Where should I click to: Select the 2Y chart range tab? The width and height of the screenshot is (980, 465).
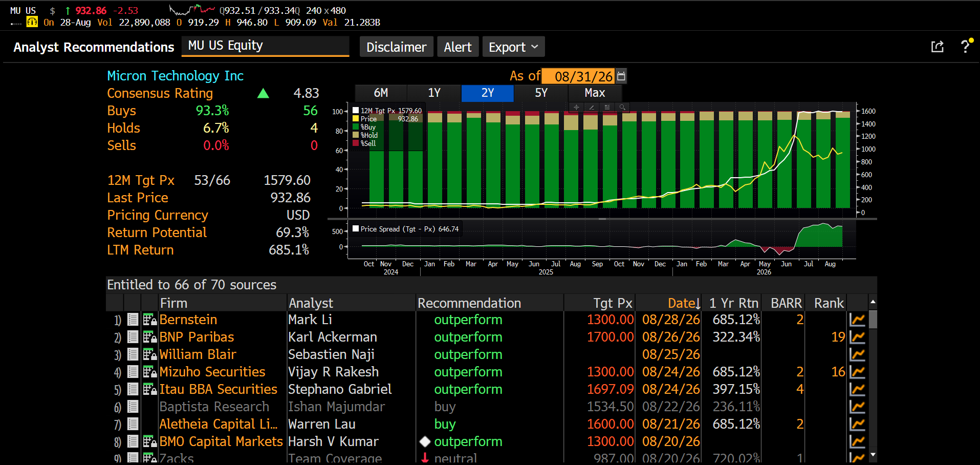(488, 93)
